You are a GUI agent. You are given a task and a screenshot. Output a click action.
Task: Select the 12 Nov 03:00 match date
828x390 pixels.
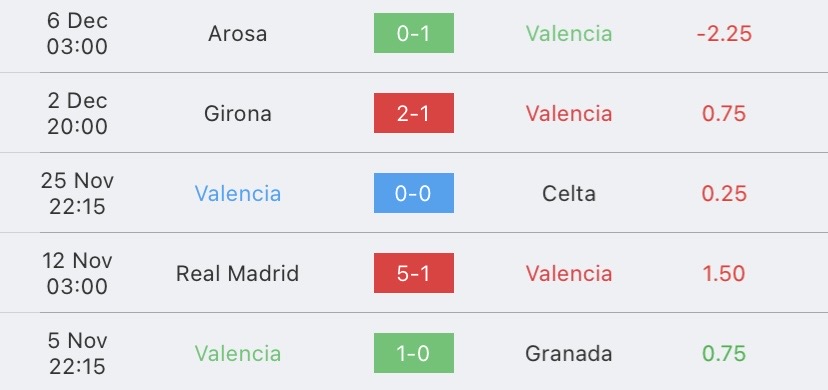tap(77, 273)
